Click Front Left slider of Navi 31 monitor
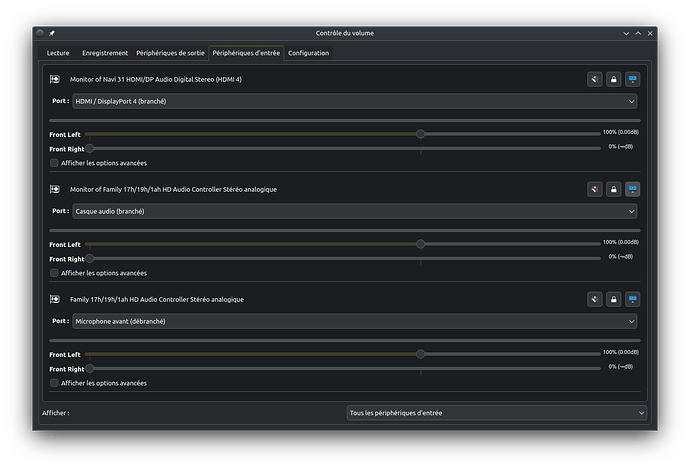Image resolution: width=690 pixels, height=468 pixels. pos(420,133)
